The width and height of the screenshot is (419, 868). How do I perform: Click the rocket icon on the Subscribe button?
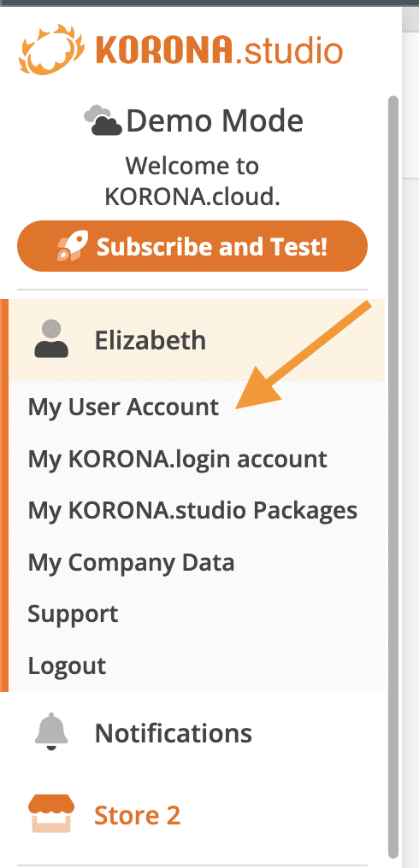point(73,246)
